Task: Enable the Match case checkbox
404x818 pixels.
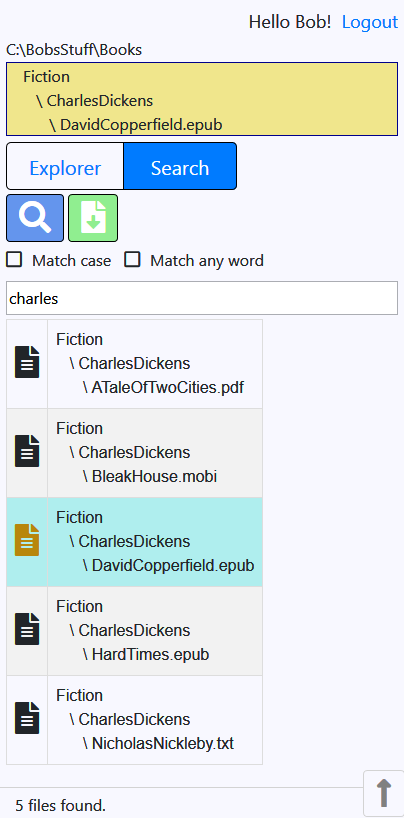Action: pos(14,259)
